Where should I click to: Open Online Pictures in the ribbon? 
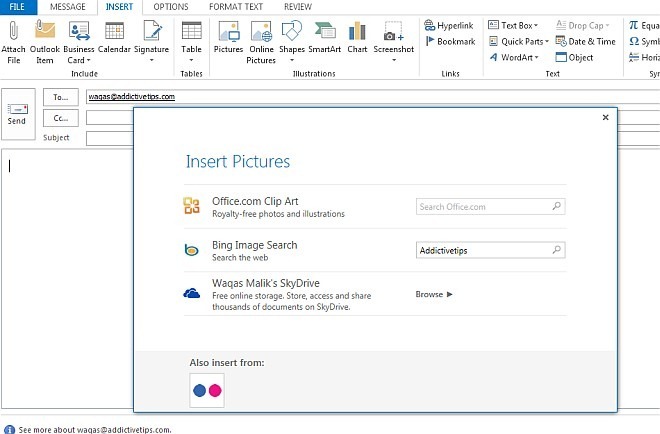point(261,42)
